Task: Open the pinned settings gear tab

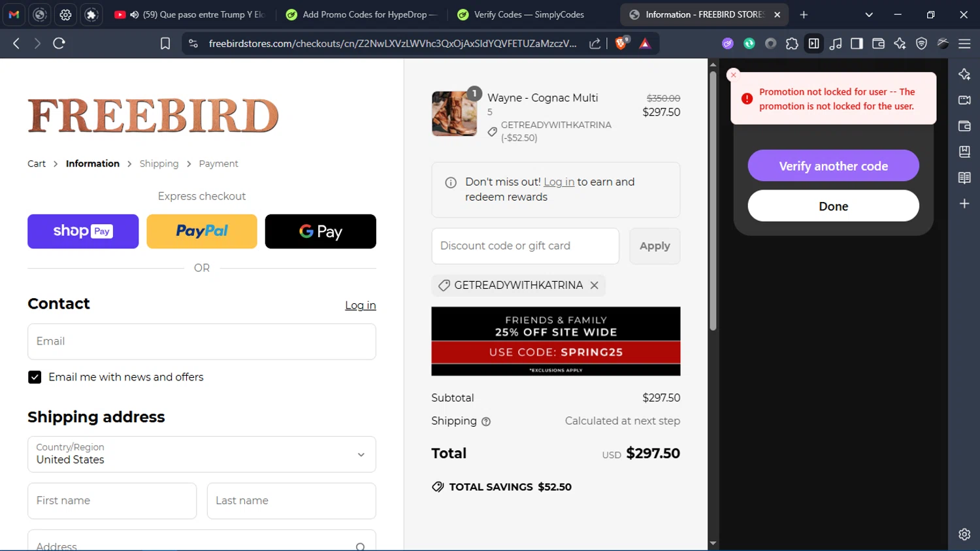Action: (x=65, y=14)
